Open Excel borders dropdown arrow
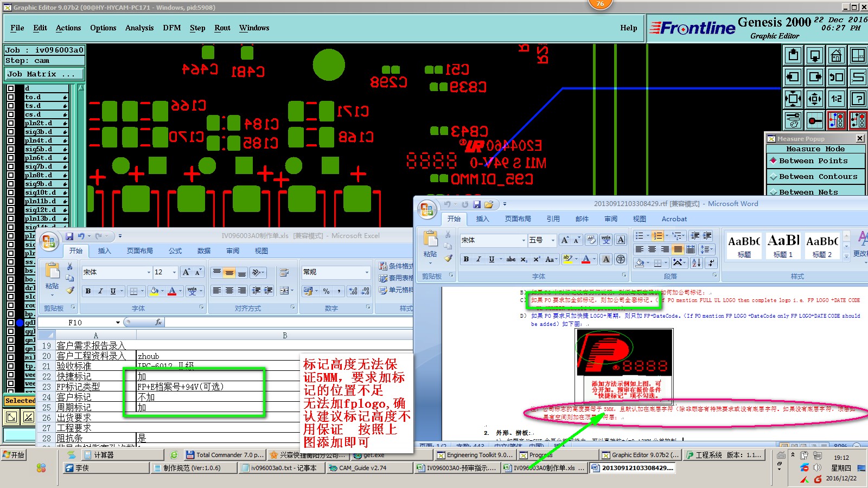 coord(143,291)
